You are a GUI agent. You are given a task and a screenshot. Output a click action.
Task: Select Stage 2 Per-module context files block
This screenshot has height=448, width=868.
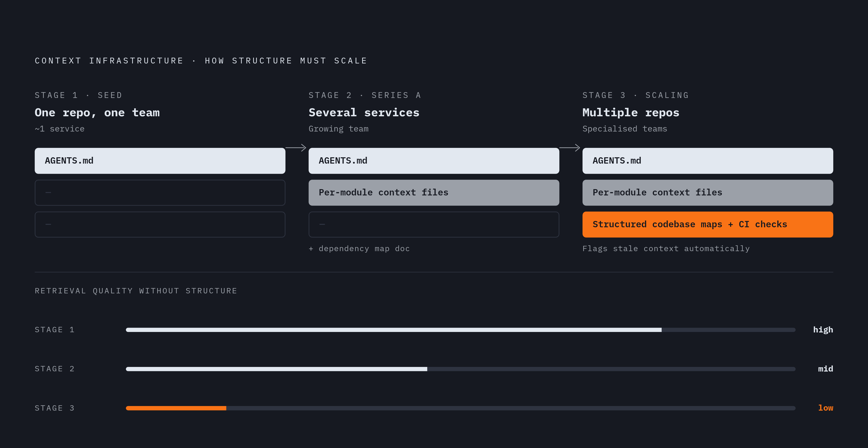434,193
